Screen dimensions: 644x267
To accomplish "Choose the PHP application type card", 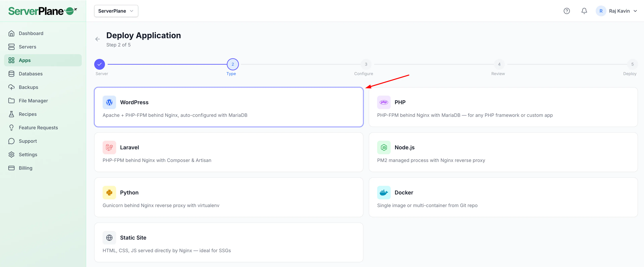I will point(503,107).
